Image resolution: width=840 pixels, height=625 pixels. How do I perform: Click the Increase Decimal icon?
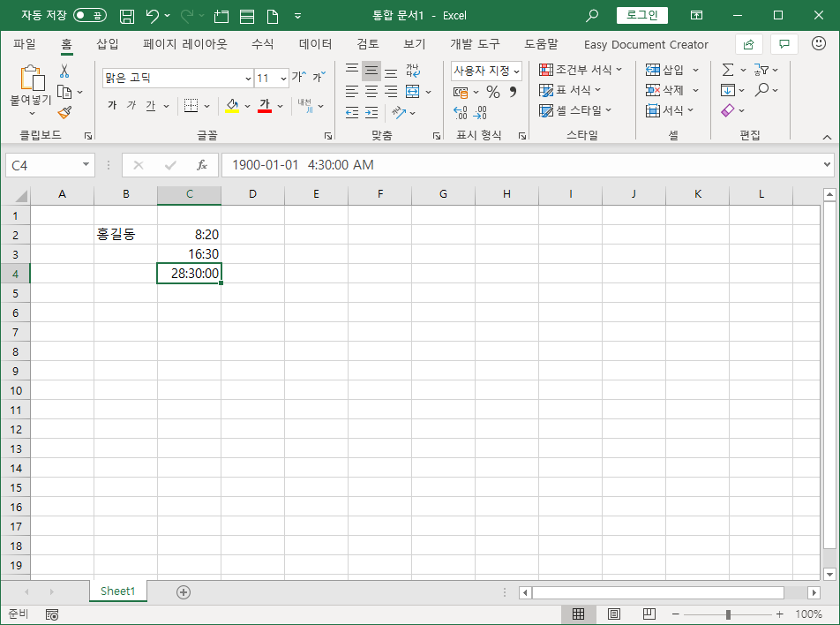(461, 113)
